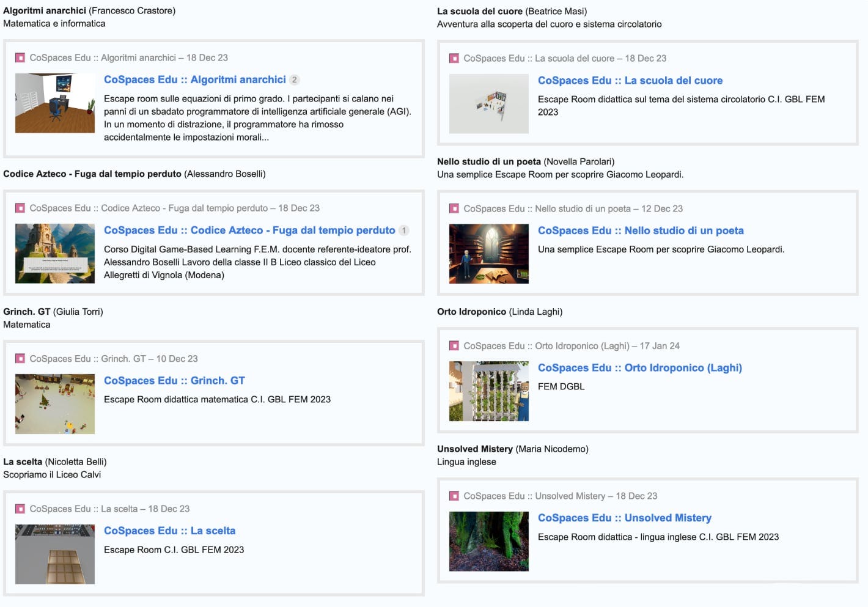Image resolution: width=868 pixels, height=607 pixels.
Task: Click the La scuola del cuore thumbnail
Action: click(489, 104)
